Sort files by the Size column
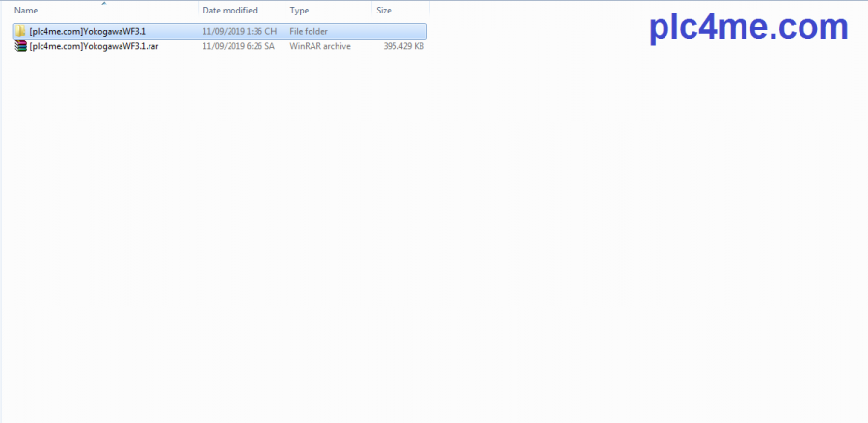868x423 pixels. (x=384, y=11)
